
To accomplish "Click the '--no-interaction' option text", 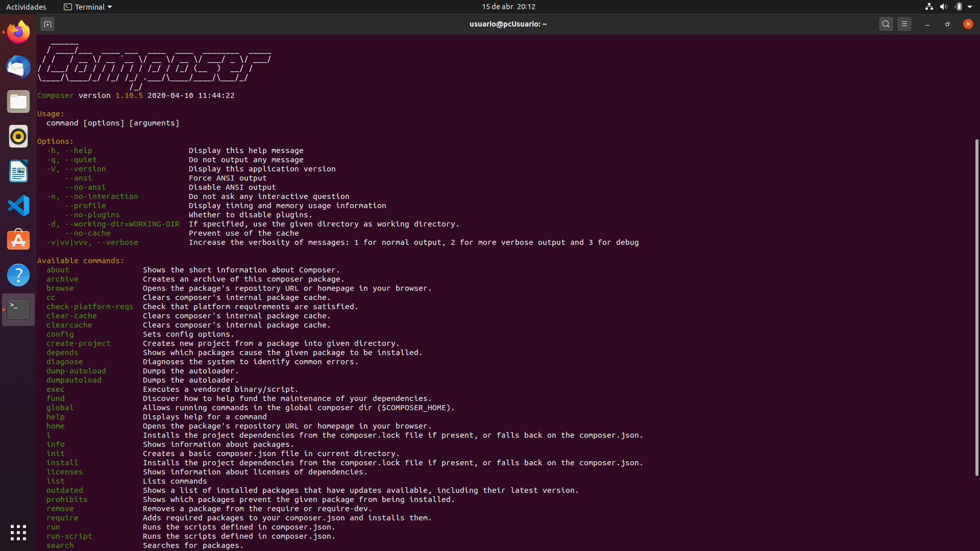I will (101, 196).
